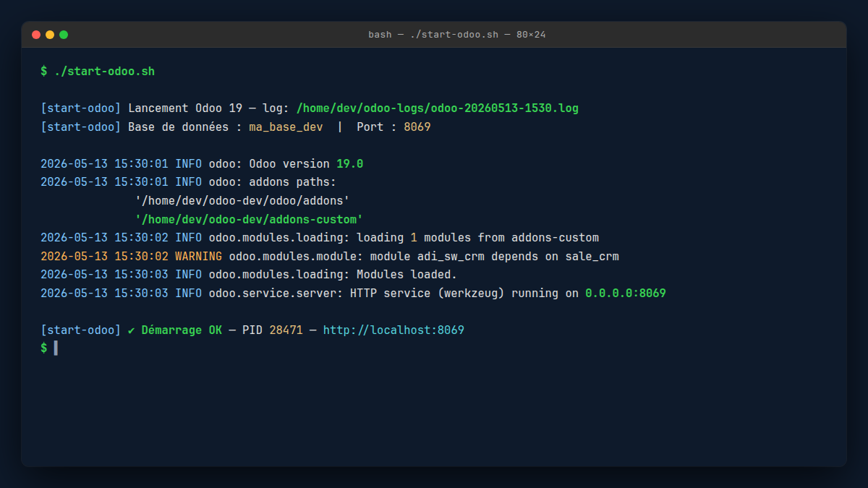Click the 'Modules loaded.' log message

pyautogui.click(x=407, y=275)
